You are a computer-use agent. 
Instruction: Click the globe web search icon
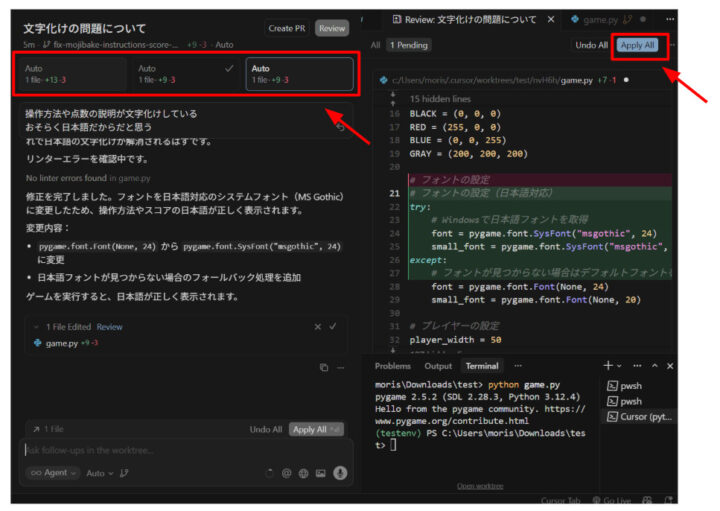coord(303,473)
